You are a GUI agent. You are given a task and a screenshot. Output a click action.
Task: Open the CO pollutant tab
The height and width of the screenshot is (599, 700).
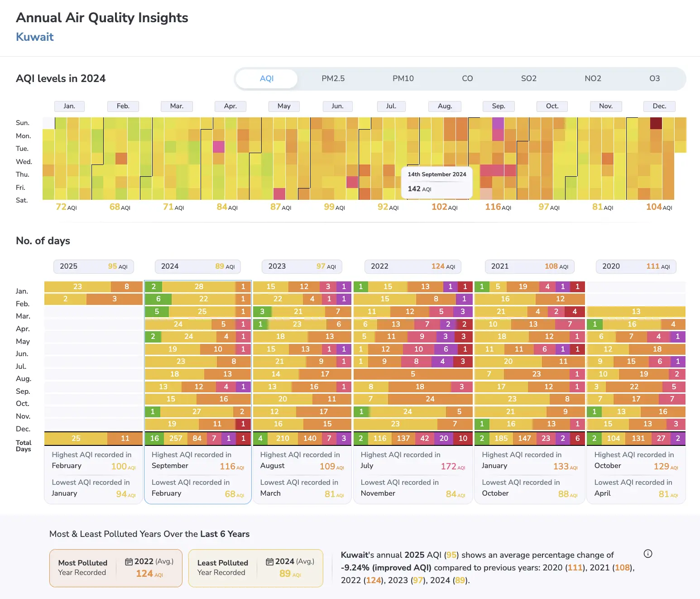[x=467, y=78]
